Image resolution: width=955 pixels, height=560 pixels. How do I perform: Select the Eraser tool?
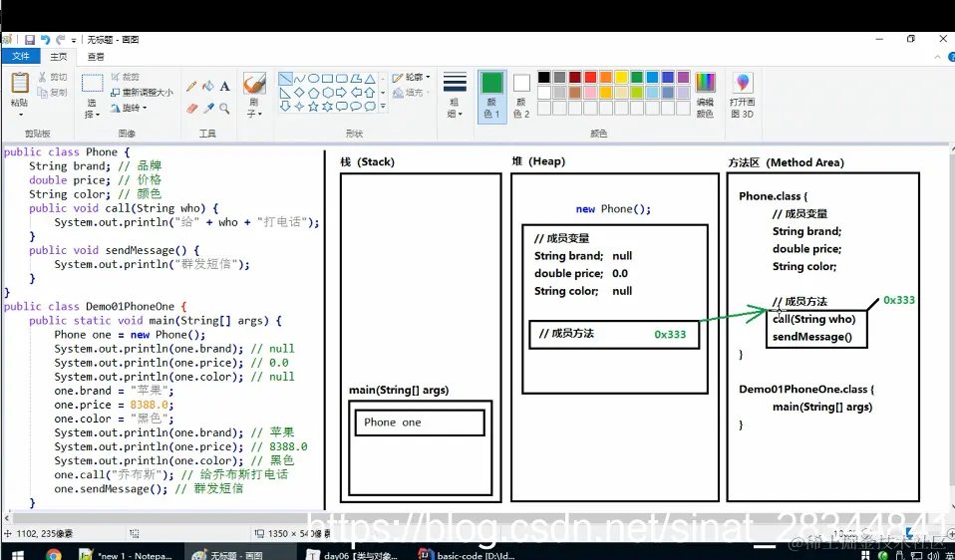tap(191, 109)
